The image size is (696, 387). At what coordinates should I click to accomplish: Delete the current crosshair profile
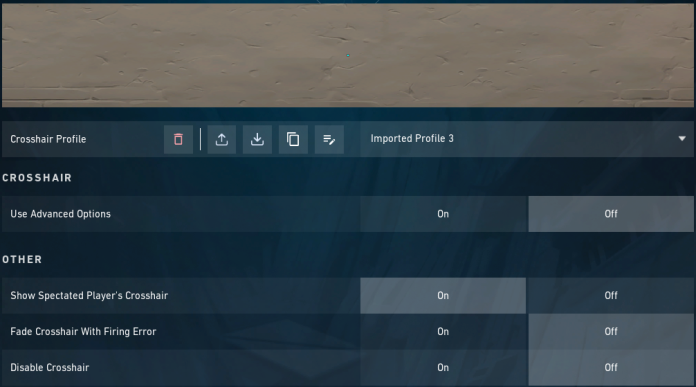tap(178, 139)
